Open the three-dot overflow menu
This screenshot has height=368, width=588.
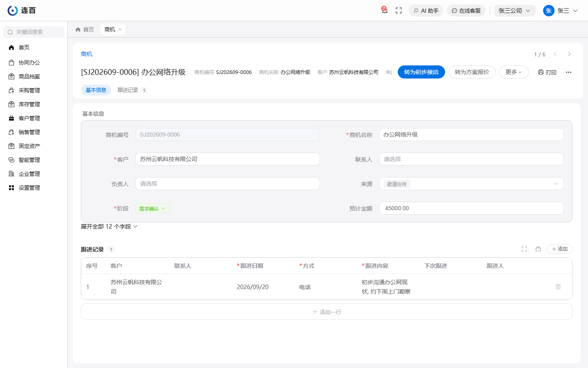pyautogui.click(x=568, y=72)
